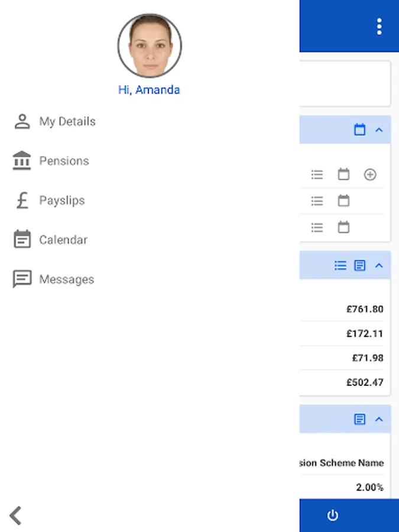Collapse the payslip amounts section
399x532 pixels.
pos(379,265)
